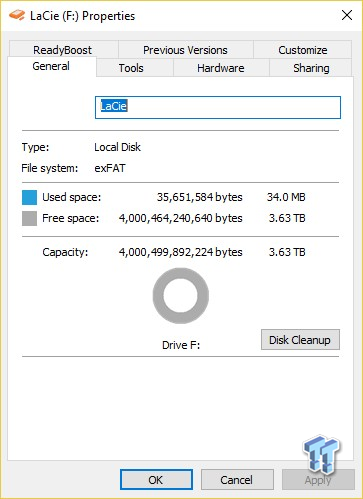Click the LaCie drive icon in title bar
363x499 pixels.
[17, 15]
